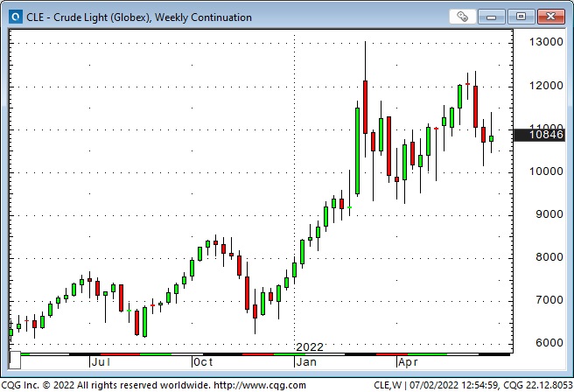Click the Apr label on time axis
This screenshot has width=574, height=392.
(408, 362)
